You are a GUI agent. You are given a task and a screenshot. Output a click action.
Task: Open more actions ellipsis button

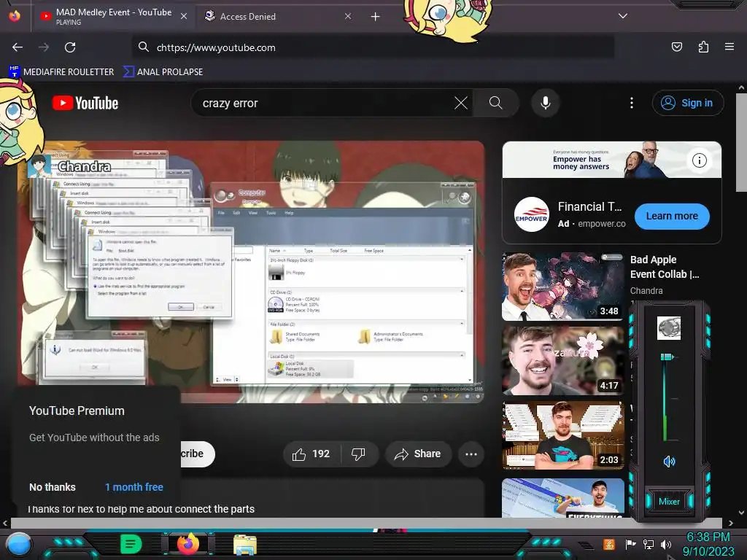471,454
